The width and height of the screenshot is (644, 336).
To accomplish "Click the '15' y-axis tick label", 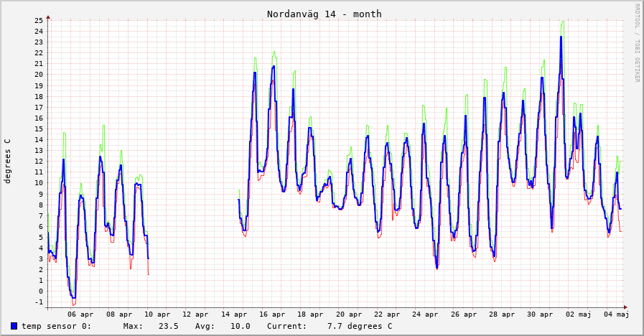I will 39,129.
